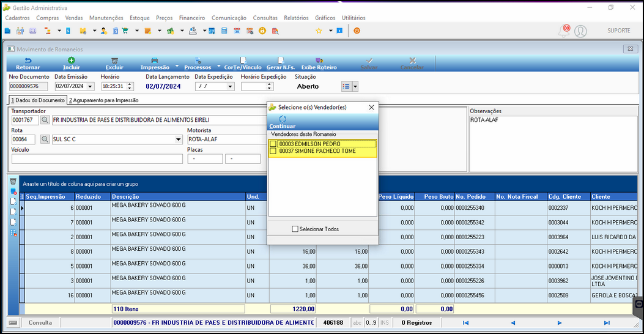Open the dropdown arrow next to favorites star

(x=330, y=31)
